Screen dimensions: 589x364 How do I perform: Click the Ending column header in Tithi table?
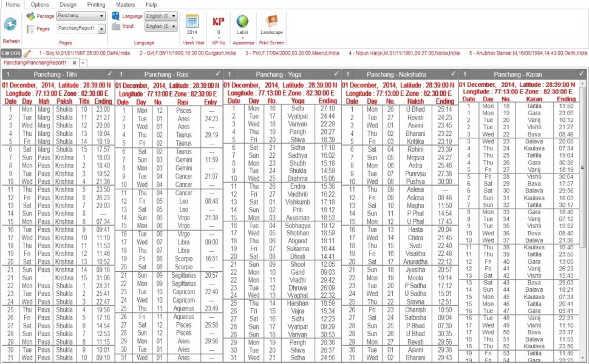(x=103, y=101)
